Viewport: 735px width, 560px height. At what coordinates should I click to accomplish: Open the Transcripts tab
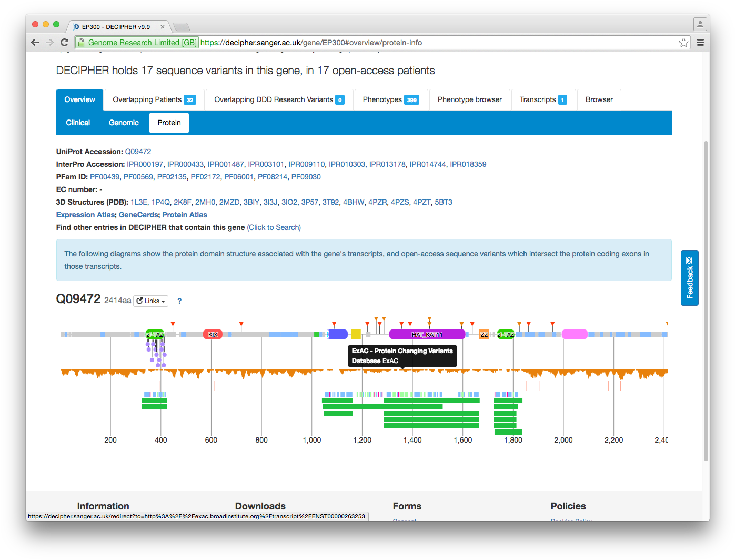click(542, 99)
